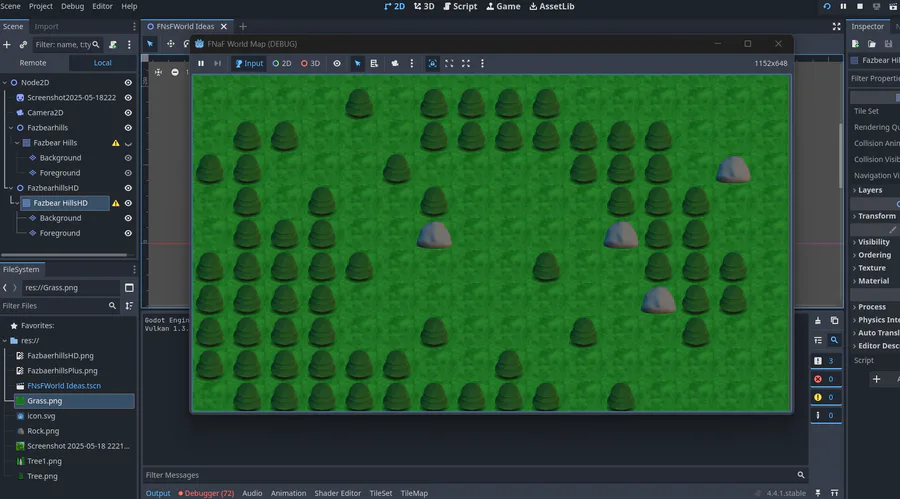This screenshot has height=499, width=900.
Task: Click warning icon on Fazbear Hills node
Action: tap(116, 143)
